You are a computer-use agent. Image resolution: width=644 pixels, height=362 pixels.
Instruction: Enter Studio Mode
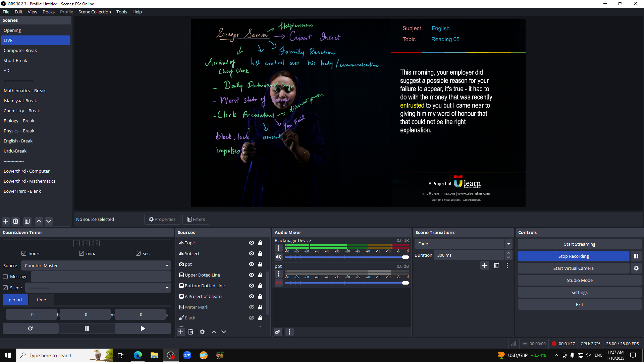580,280
